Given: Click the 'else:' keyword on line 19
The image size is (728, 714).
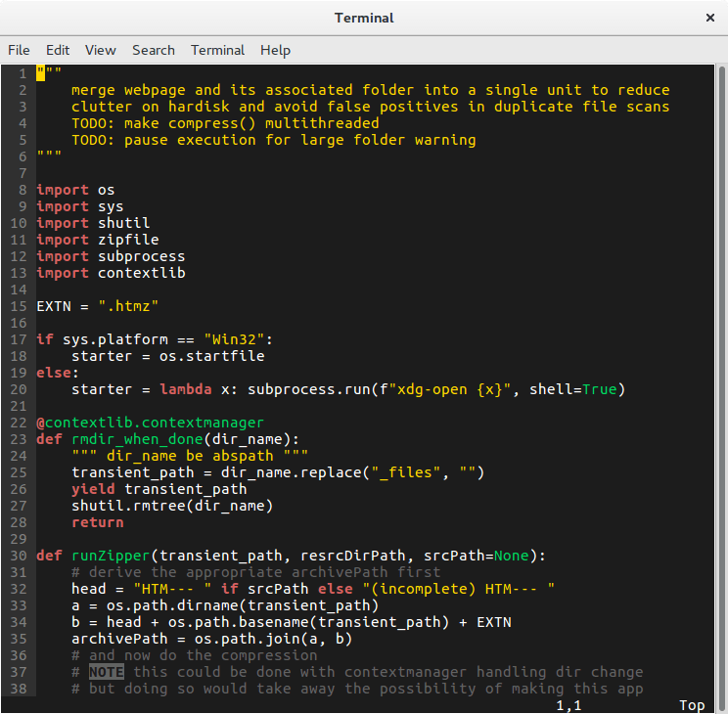Looking at the screenshot, I should (x=58, y=373).
